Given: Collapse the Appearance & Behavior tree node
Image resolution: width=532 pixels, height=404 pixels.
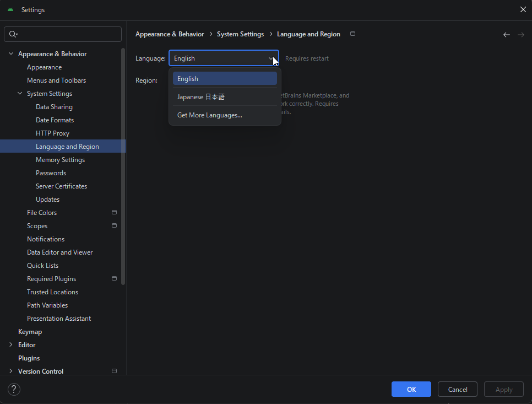Looking at the screenshot, I should pyautogui.click(x=11, y=54).
